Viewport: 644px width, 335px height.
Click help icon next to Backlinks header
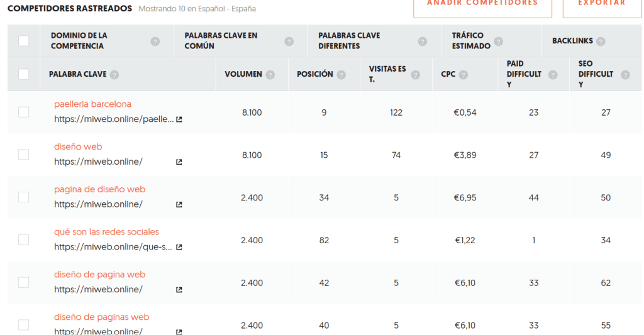tap(601, 41)
